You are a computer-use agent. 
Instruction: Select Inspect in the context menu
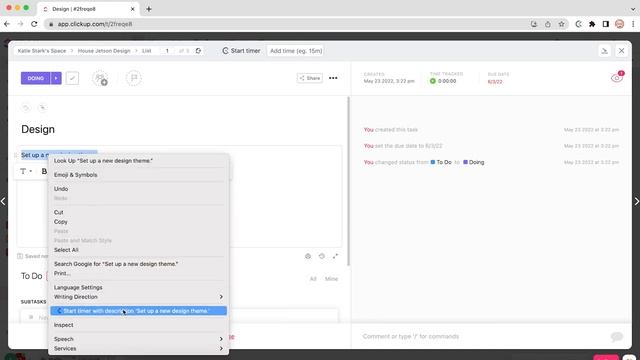click(138, 325)
